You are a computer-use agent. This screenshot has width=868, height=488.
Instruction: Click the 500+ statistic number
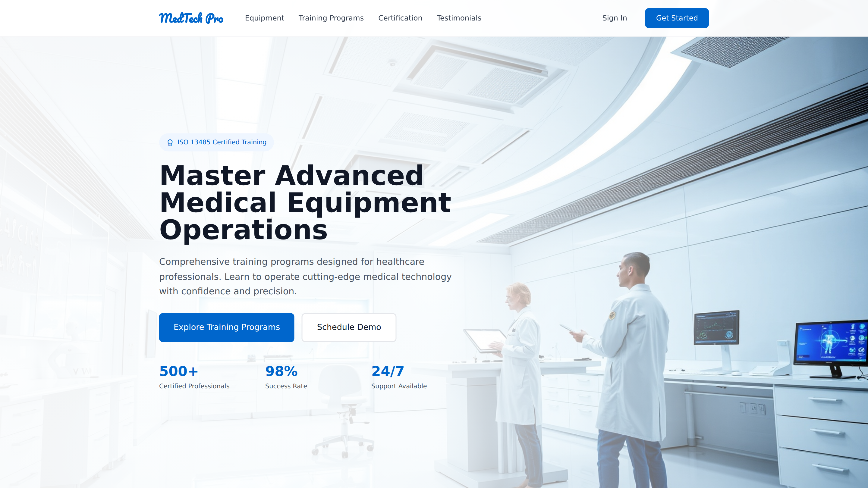(179, 371)
